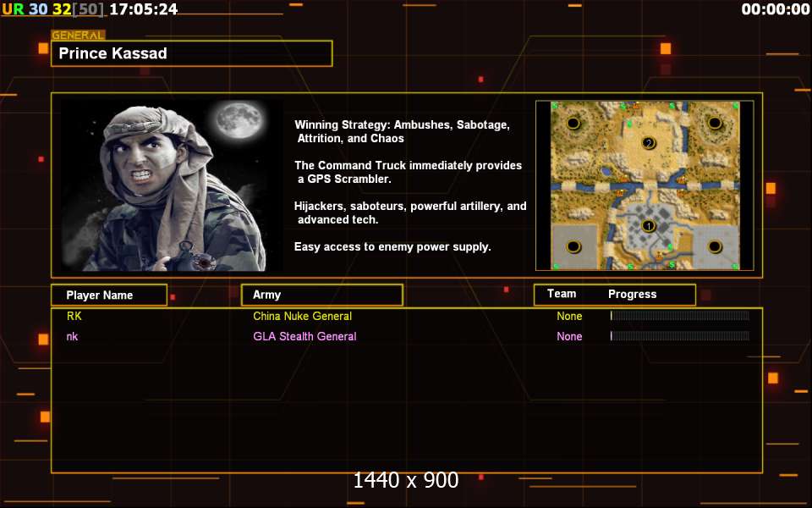Click the GENERAL label above the name field

pos(78,36)
